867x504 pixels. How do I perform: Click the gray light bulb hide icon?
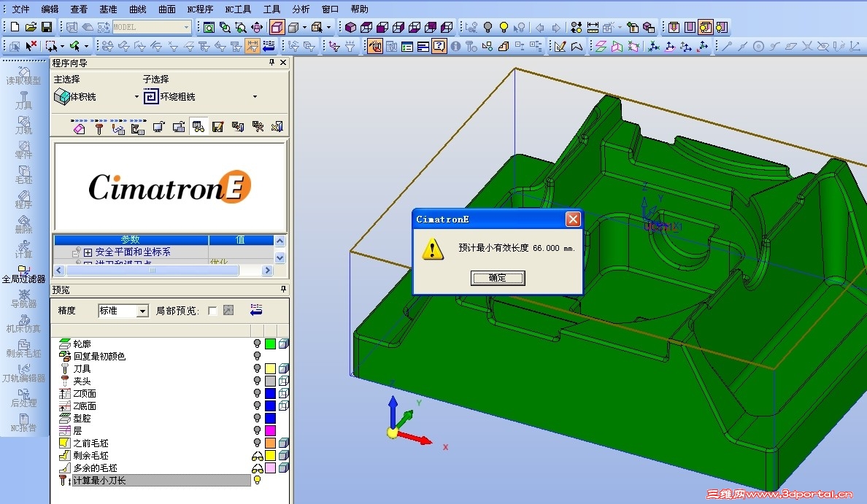488,27
